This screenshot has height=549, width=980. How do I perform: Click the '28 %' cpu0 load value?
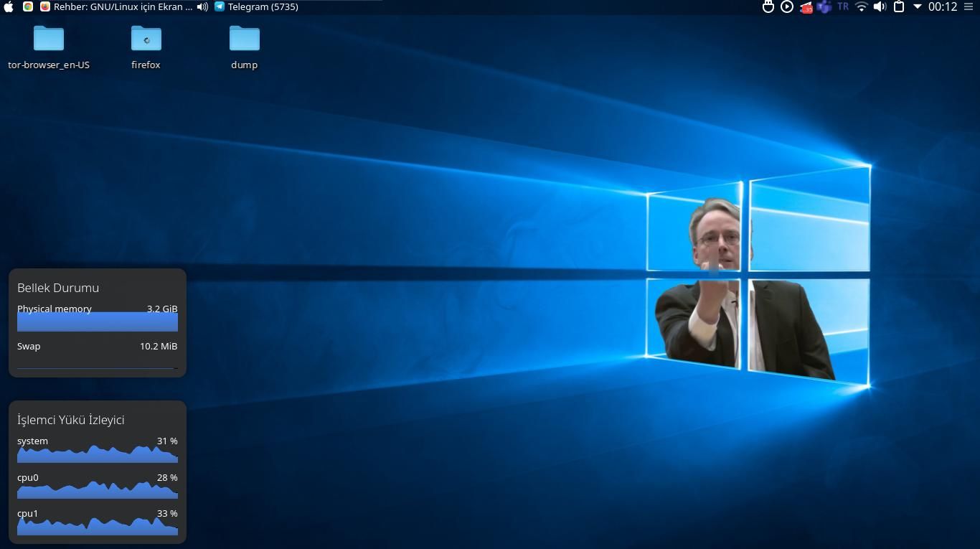coord(167,477)
